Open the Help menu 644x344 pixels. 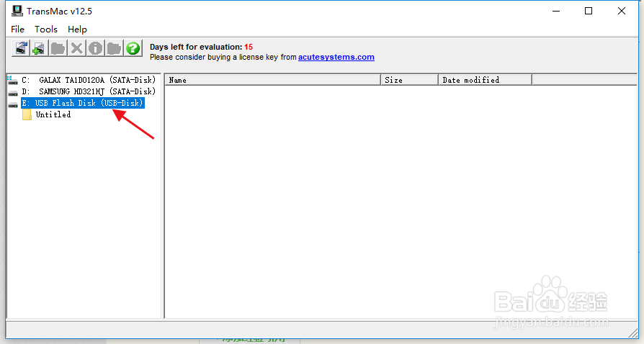tap(77, 29)
